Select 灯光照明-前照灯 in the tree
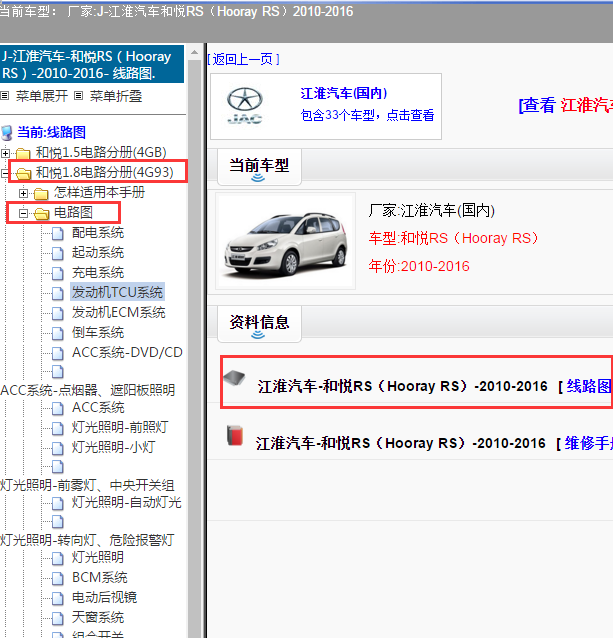 (x=120, y=427)
